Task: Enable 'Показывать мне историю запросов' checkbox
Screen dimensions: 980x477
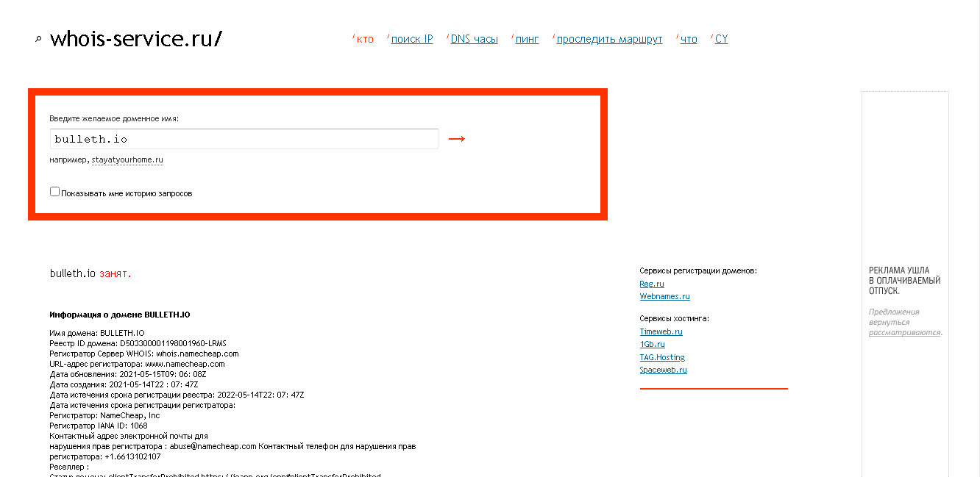Action: pos(54,192)
